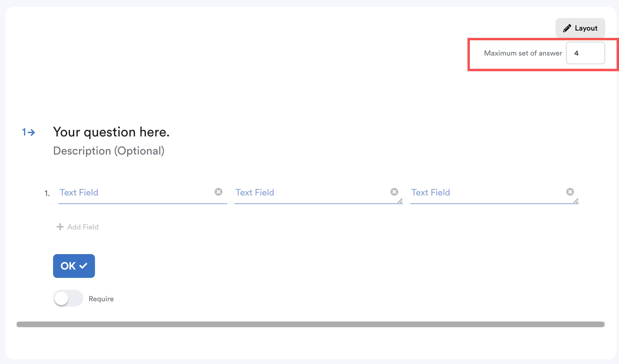
Task: Remove the third Text Field with X icon
Action: [x=570, y=192]
